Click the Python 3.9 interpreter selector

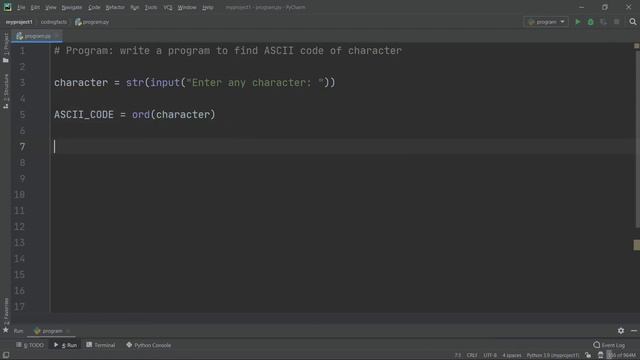[552, 356]
